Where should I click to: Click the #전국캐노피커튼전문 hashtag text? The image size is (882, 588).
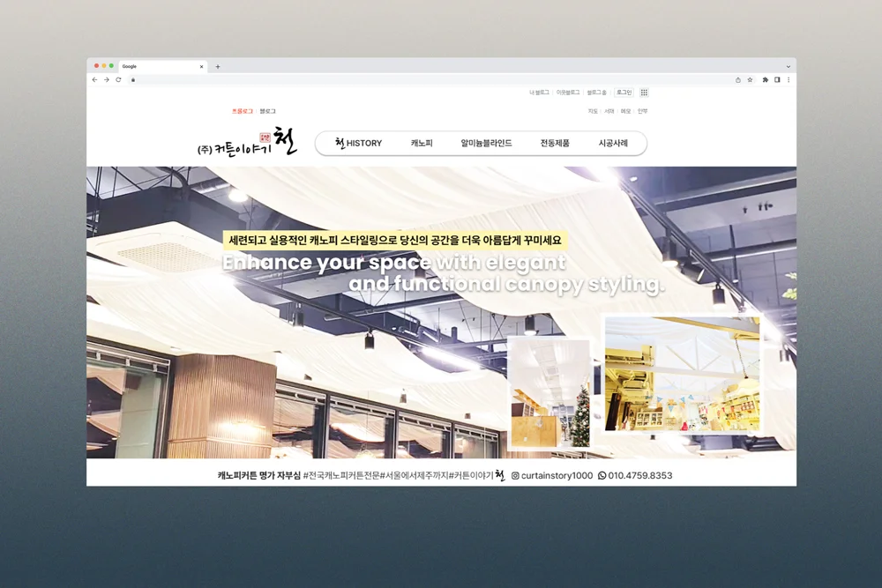click(x=341, y=475)
